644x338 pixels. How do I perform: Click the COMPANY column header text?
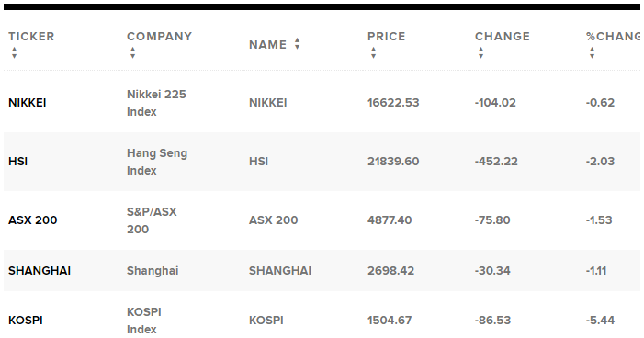pyautogui.click(x=159, y=37)
